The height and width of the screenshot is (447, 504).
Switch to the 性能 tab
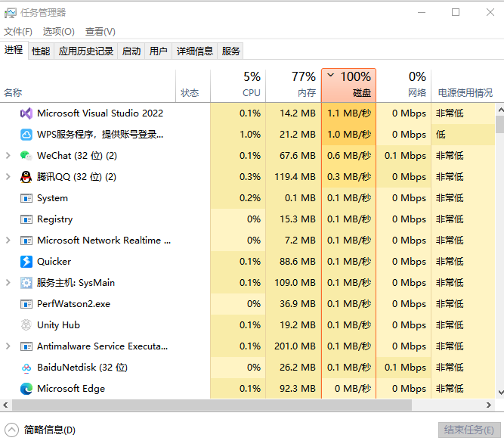[41, 51]
